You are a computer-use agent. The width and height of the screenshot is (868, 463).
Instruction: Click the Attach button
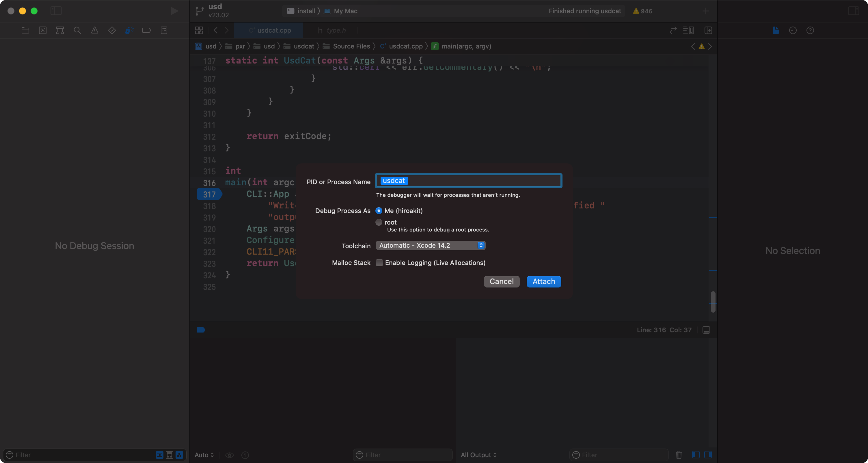coord(543,281)
